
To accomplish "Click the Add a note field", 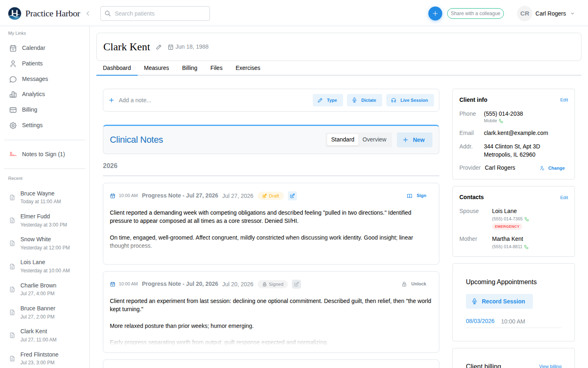I will tap(208, 100).
